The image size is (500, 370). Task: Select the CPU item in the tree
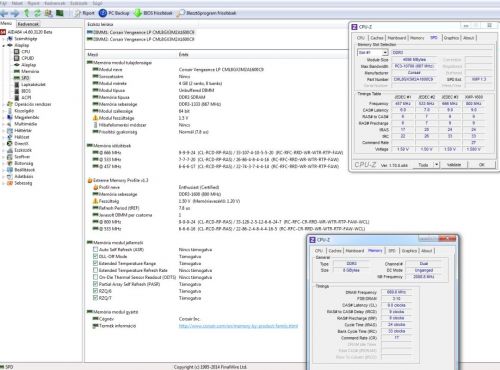tap(22, 52)
